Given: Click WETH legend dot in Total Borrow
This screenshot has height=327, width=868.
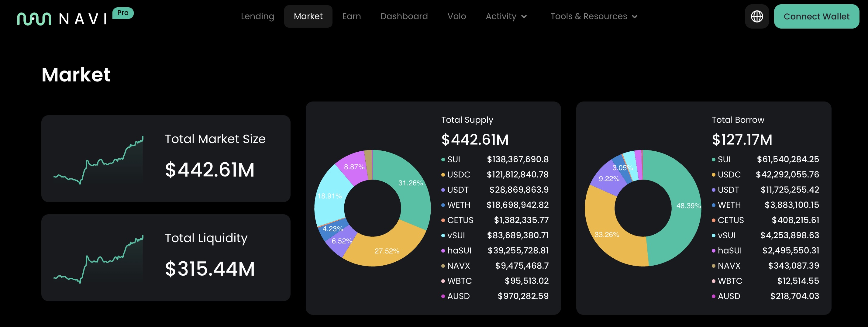Looking at the screenshot, I should point(713,205).
